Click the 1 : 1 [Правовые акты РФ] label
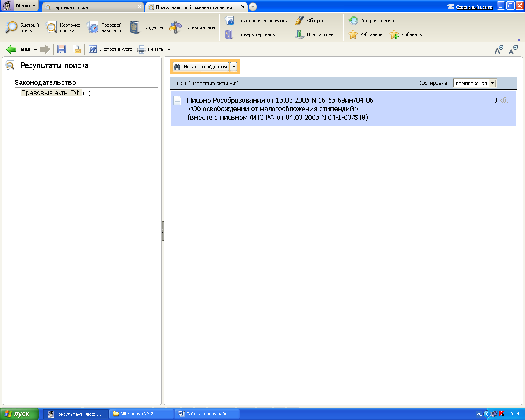 [207, 84]
